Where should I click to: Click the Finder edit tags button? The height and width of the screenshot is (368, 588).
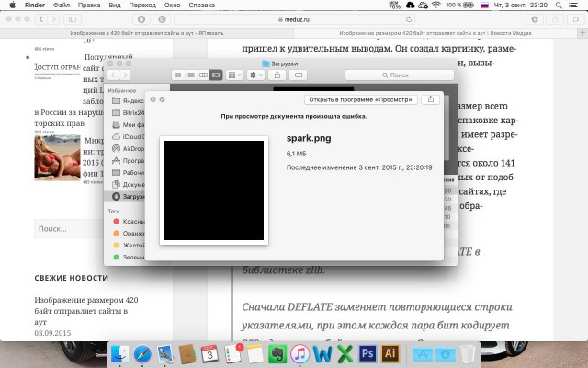(x=298, y=75)
